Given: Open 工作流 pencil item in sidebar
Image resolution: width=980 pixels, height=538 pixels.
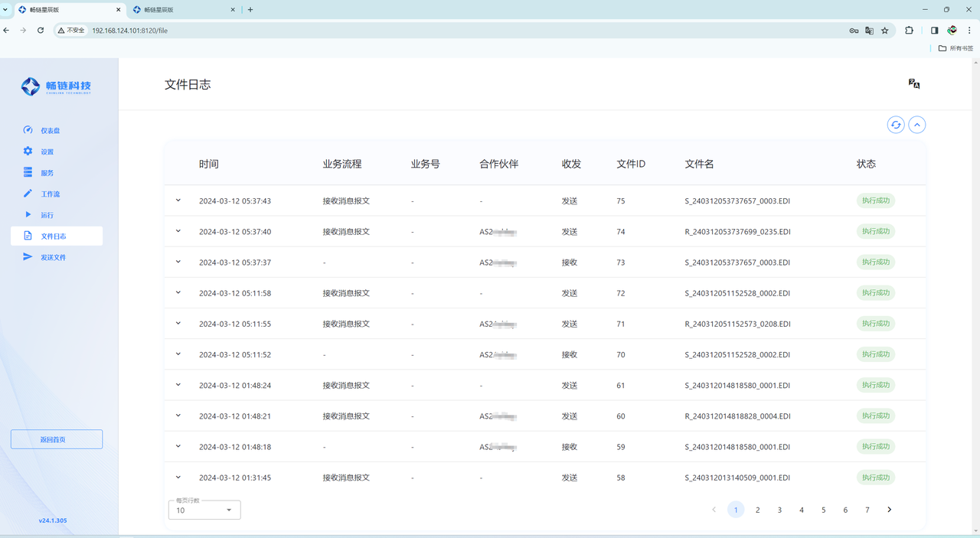Looking at the screenshot, I should 50,194.
